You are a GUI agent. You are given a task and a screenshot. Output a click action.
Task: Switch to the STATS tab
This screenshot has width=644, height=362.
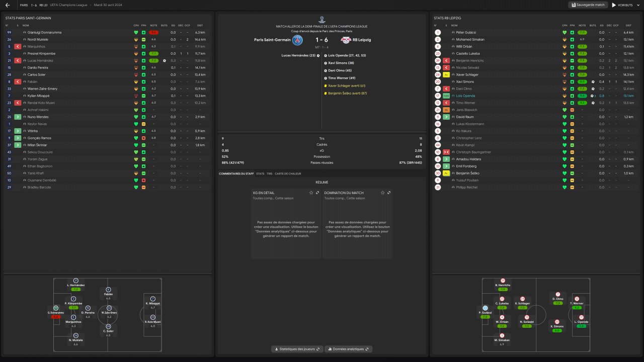click(x=260, y=173)
